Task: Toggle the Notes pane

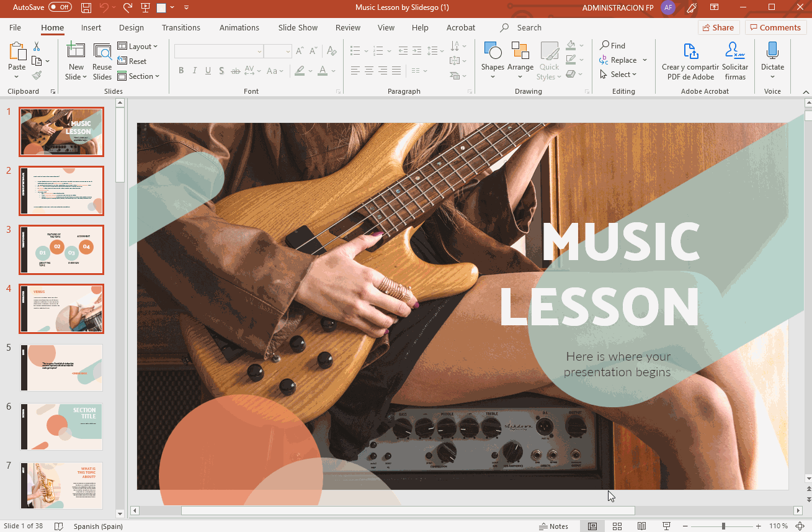Action: pyautogui.click(x=553, y=526)
